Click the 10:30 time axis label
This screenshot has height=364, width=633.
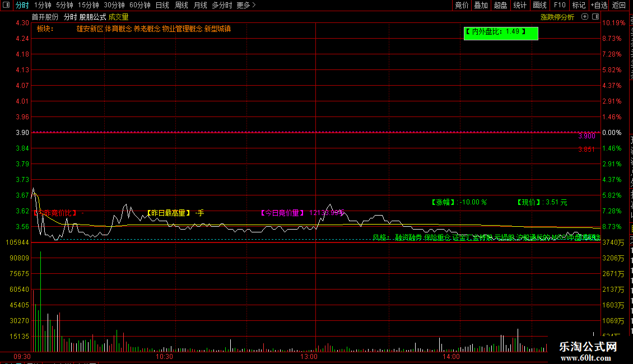164,357
